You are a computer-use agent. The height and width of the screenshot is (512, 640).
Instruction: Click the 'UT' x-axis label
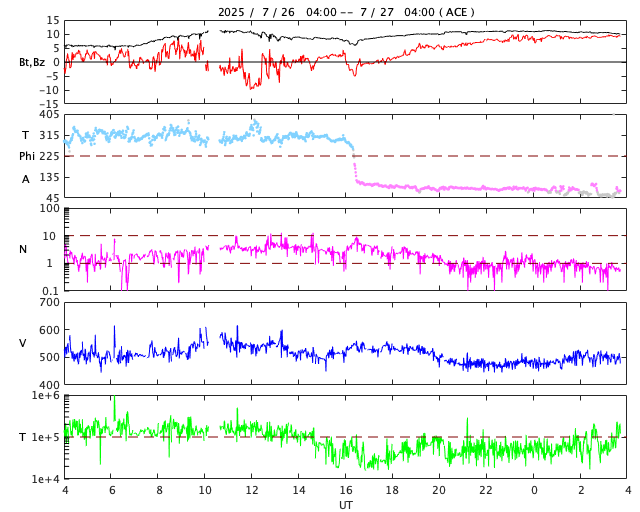[x=345, y=505]
